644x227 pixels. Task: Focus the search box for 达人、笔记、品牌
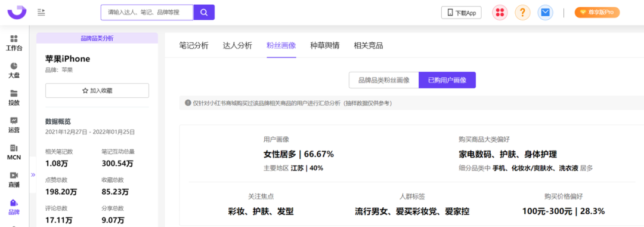(147, 13)
